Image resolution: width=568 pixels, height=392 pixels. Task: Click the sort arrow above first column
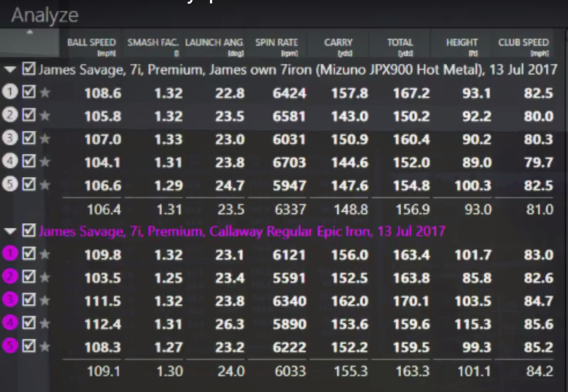click(x=30, y=32)
